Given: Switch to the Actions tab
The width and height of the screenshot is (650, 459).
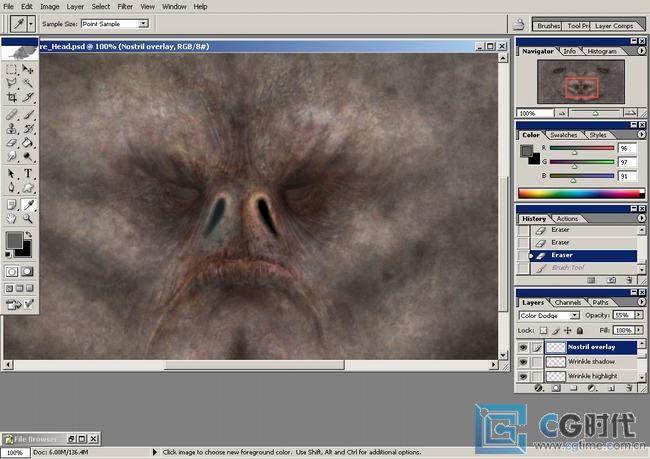Looking at the screenshot, I should click(567, 219).
